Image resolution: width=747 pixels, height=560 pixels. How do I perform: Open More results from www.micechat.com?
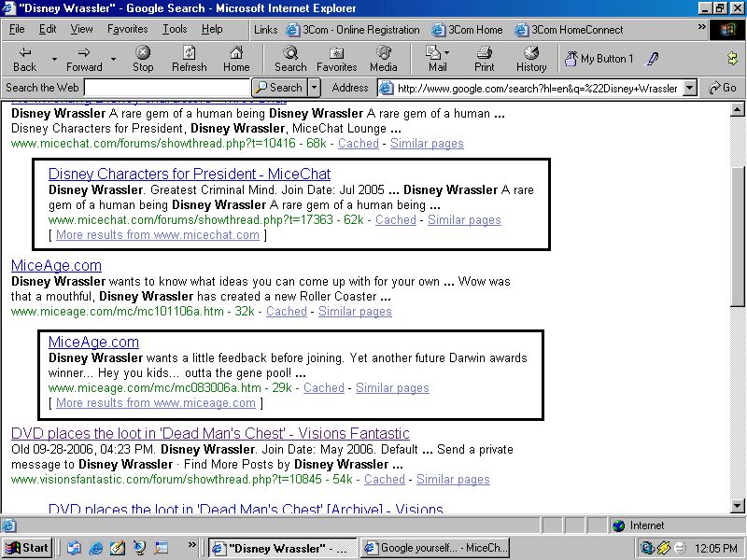[158, 235]
